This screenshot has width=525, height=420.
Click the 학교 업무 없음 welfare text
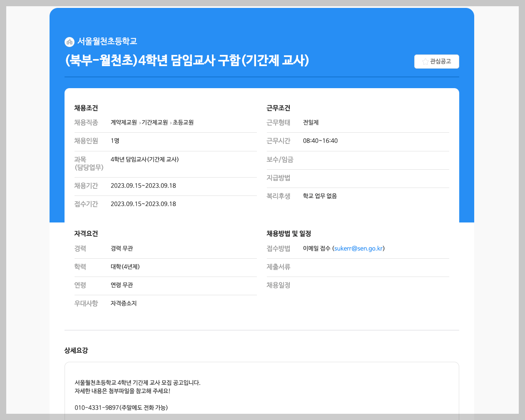coord(319,196)
